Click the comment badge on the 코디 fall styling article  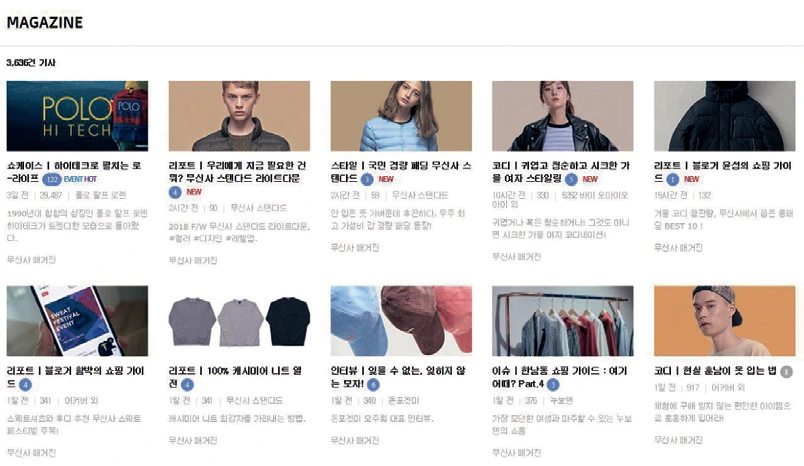coord(571,179)
